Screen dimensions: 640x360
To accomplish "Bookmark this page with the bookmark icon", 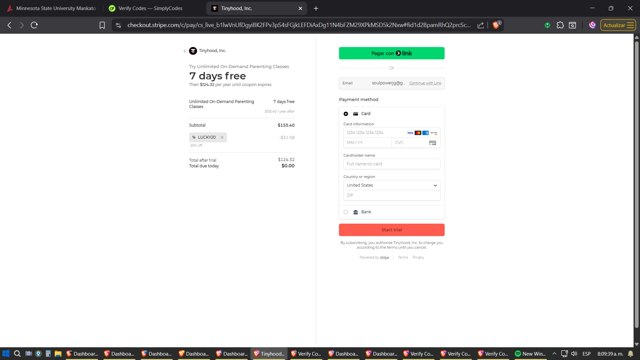I will coord(102,25).
